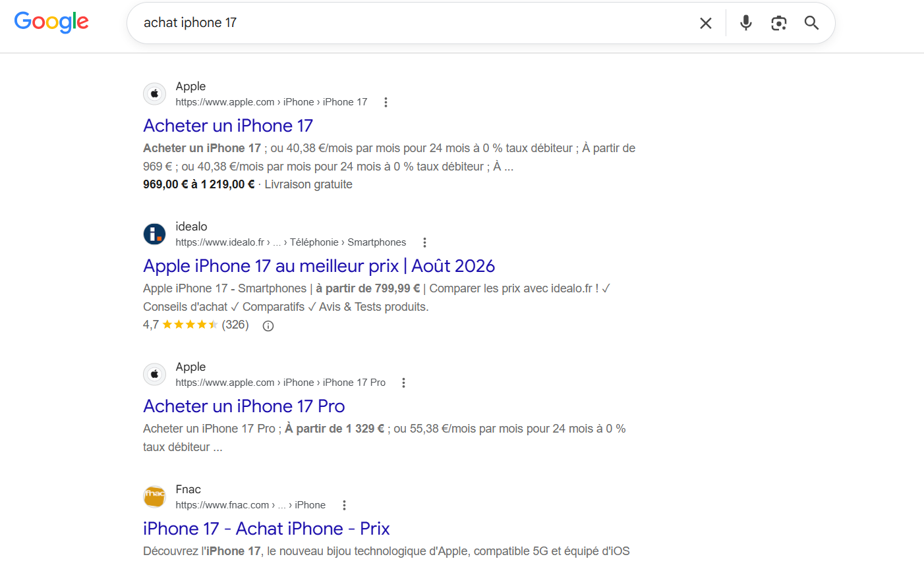Click 'À partir de 1 329 €' snippet text
The width and height of the screenshot is (924, 563).
tap(335, 429)
